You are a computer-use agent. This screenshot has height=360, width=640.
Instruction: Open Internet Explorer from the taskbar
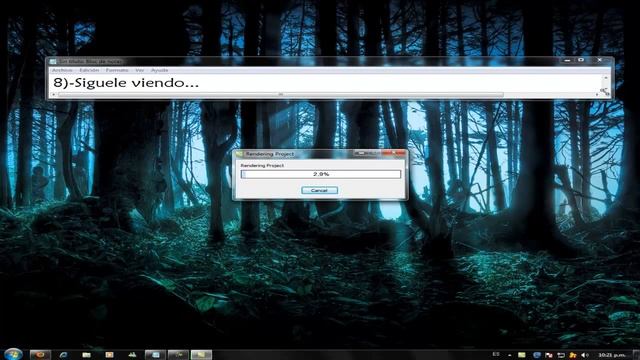point(63,355)
